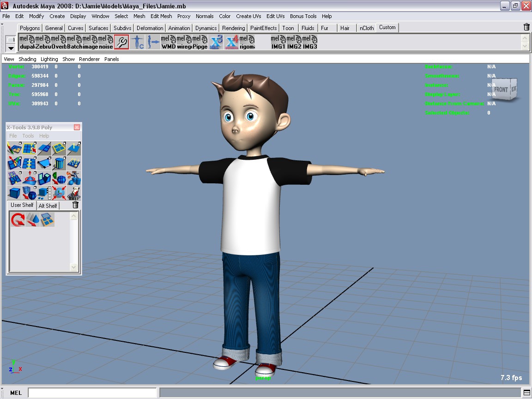The width and height of the screenshot is (532, 399).
Task: Click the cones User Shelf icon
Action: point(33,219)
